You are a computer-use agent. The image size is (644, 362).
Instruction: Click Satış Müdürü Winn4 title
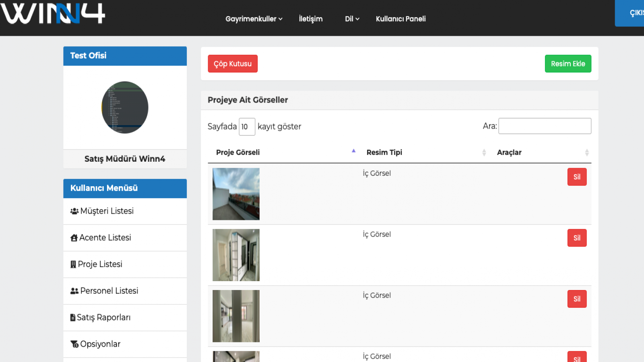[x=125, y=159]
